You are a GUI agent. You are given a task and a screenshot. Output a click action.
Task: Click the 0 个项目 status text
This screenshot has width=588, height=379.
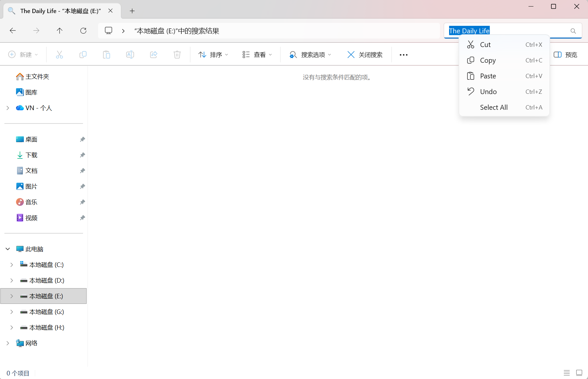coord(18,373)
